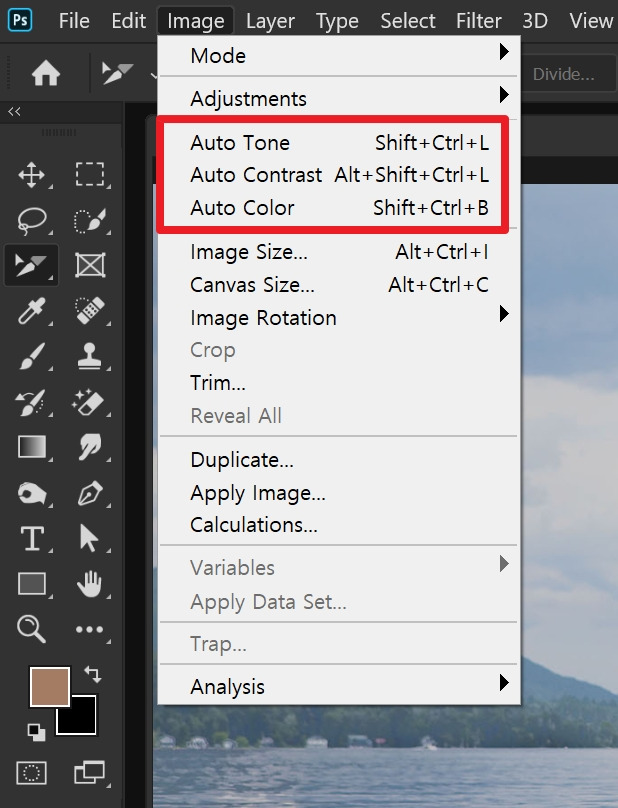This screenshot has height=808, width=618.
Task: Choose the Zoom tool
Action: (31, 629)
